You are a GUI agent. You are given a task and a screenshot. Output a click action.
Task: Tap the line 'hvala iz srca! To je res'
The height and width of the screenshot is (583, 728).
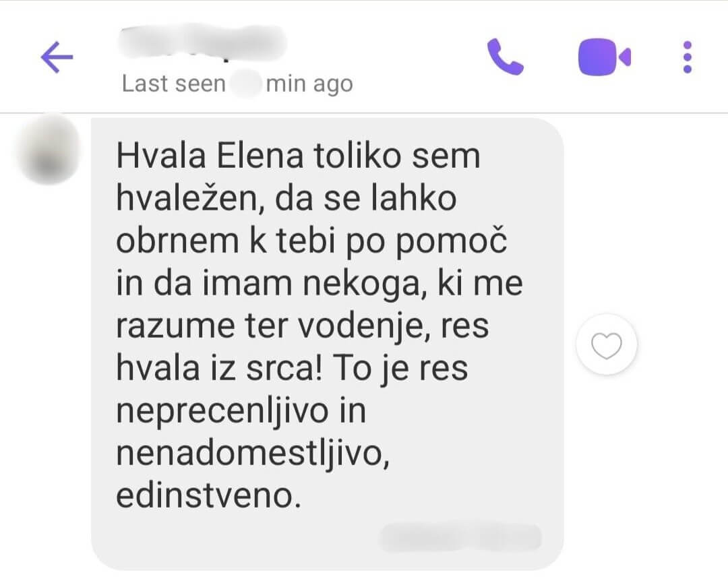click(292, 369)
